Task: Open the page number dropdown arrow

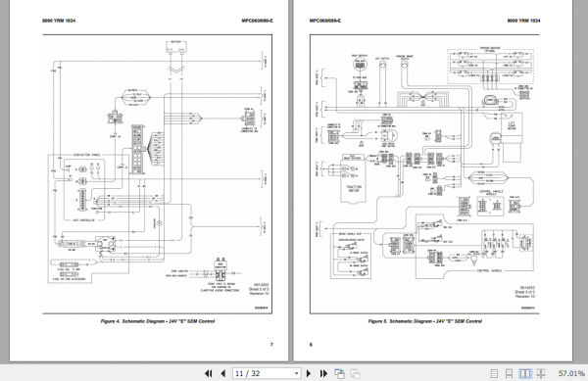Action: [x=296, y=373]
